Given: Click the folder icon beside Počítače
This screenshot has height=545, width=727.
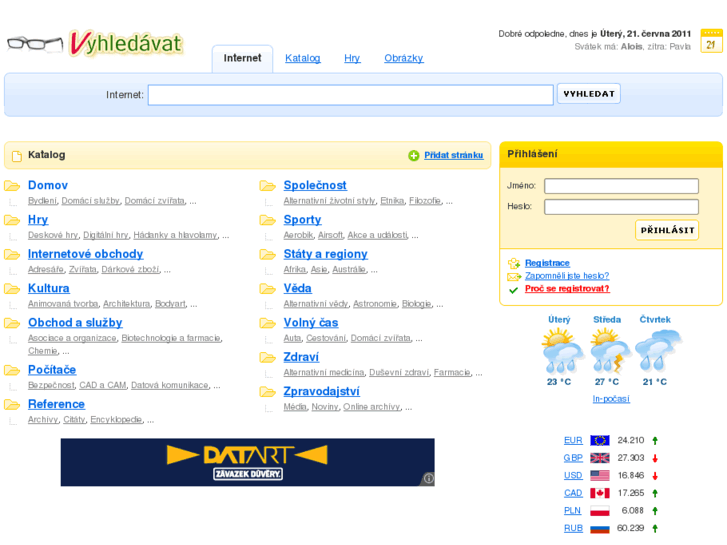Looking at the screenshot, I should pos(12,370).
